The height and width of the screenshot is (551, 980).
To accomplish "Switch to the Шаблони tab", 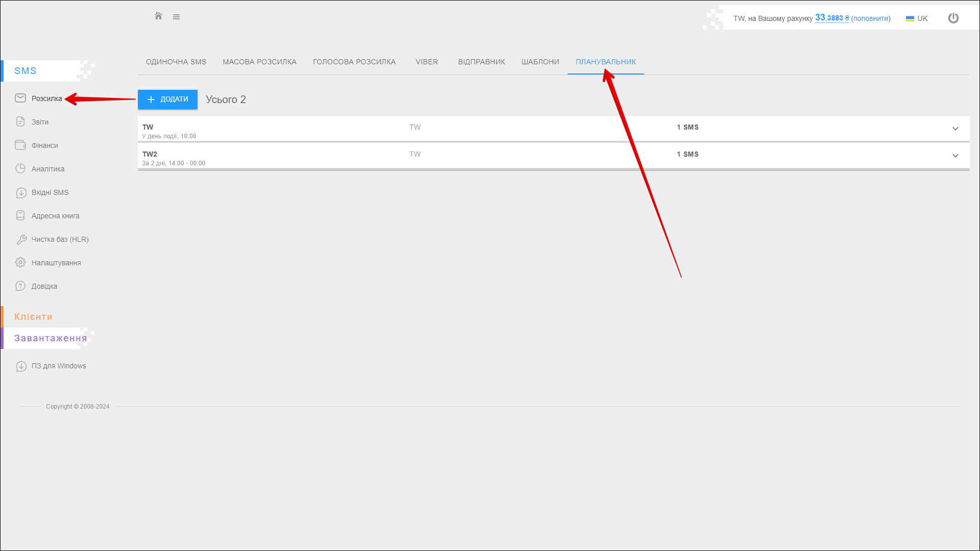I will (x=540, y=62).
